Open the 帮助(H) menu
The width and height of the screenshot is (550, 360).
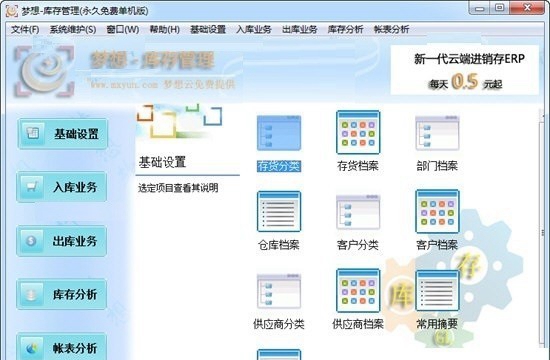pos(165,29)
